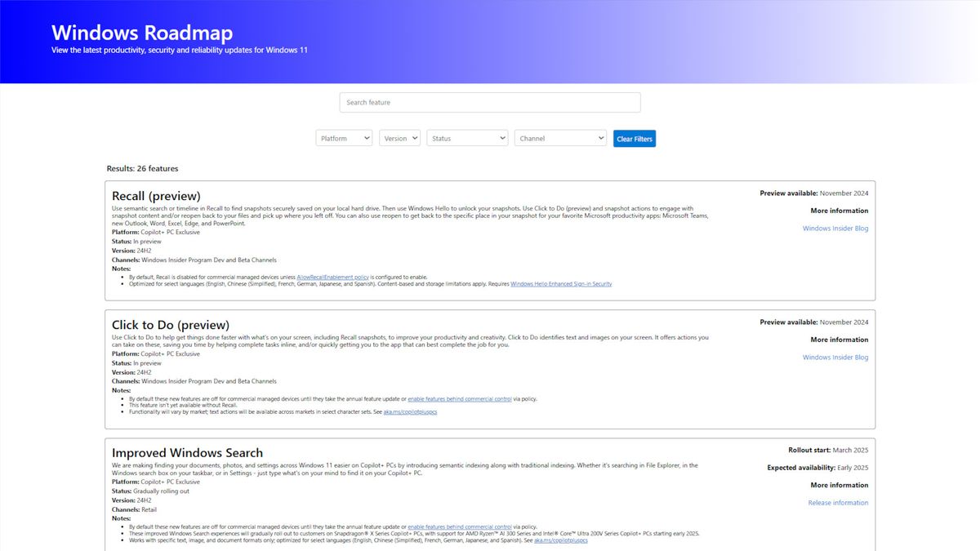Open enable features behind commercial control link in Improved Windows Search

coord(460,527)
